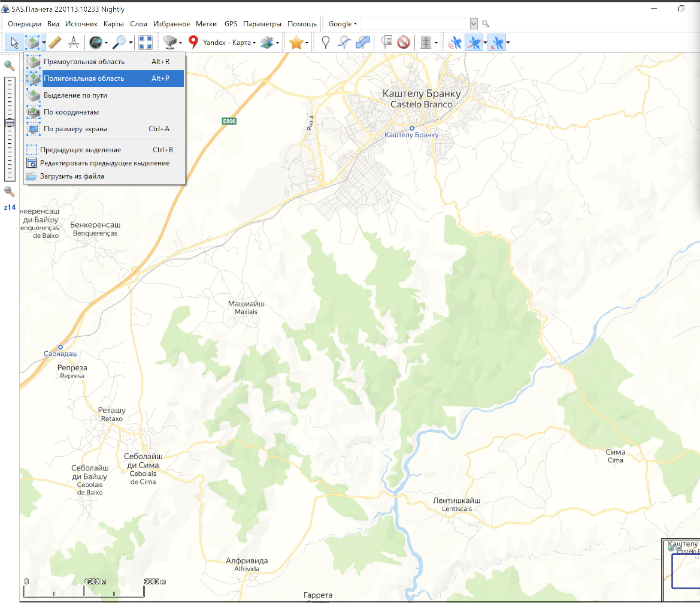
Task: Expand GPS centering options dropdown arrow
Action: 508,43
